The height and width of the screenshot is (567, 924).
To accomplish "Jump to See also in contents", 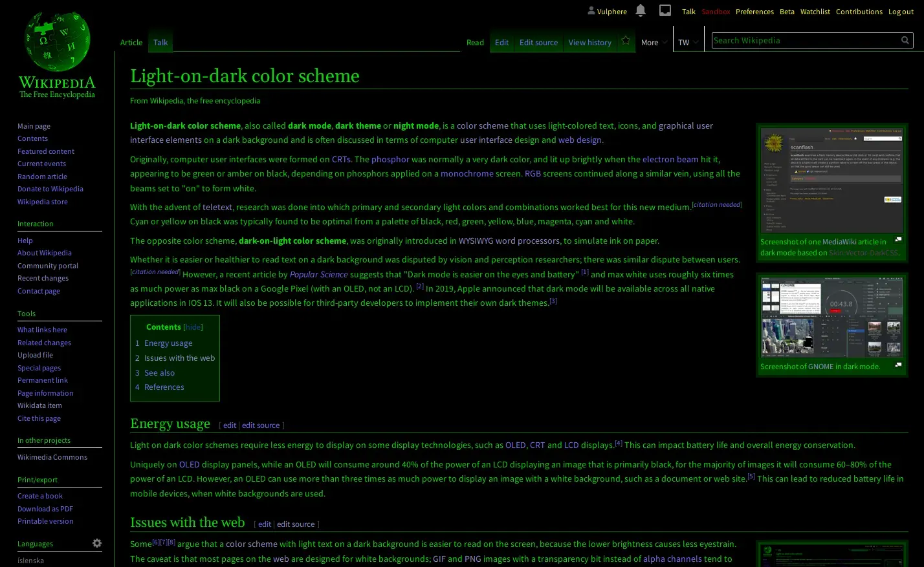I will tap(159, 373).
